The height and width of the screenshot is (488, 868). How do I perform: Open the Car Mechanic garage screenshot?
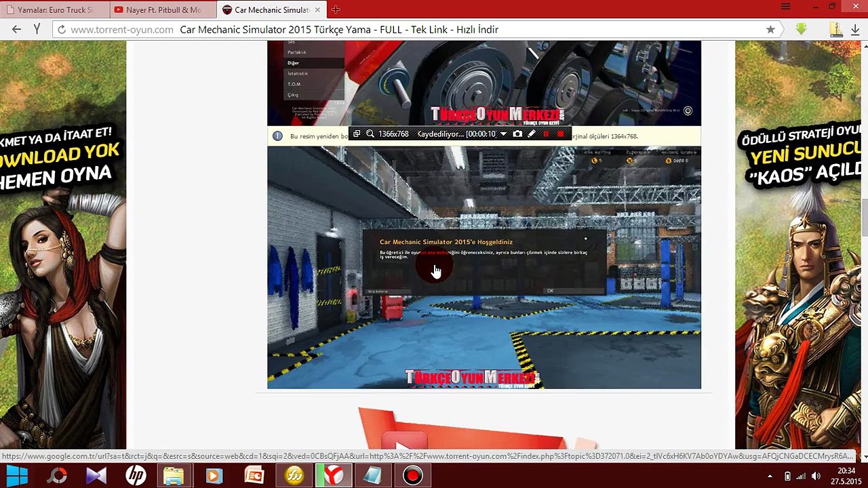pyautogui.click(x=484, y=268)
